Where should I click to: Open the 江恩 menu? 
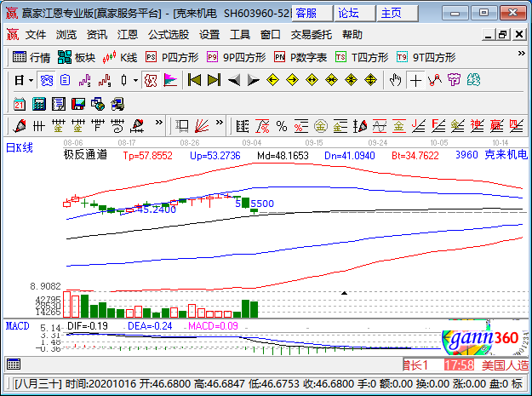128,35
